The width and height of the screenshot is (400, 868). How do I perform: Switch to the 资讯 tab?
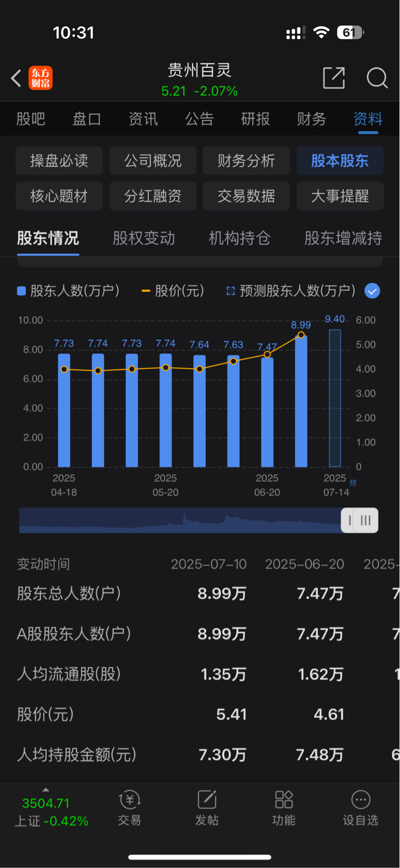(x=143, y=119)
